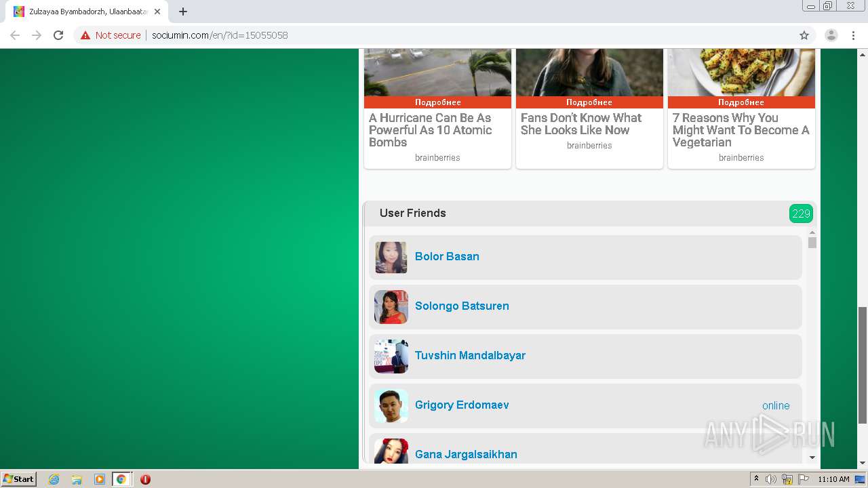Click the hurricane ad image
The width and height of the screenshot is (868, 488).
point(438,73)
